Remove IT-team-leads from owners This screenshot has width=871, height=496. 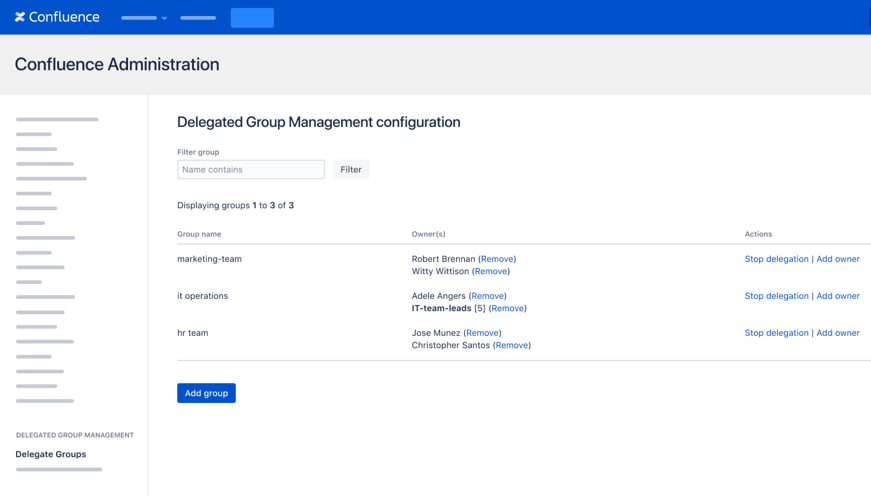coord(507,308)
